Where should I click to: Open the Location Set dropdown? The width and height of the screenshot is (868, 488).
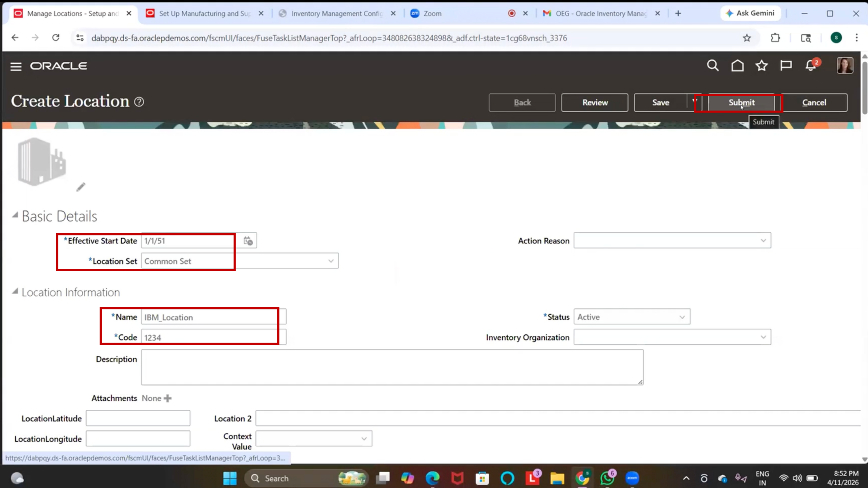point(331,261)
